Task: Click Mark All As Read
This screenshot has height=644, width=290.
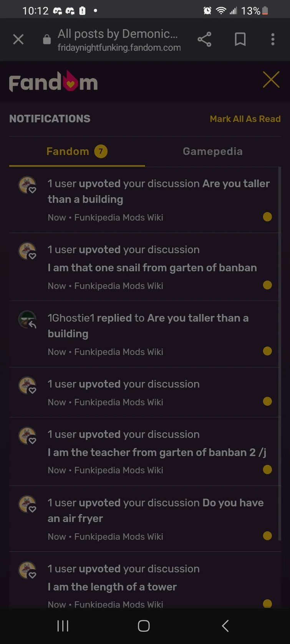Action: tap(245, 119)
